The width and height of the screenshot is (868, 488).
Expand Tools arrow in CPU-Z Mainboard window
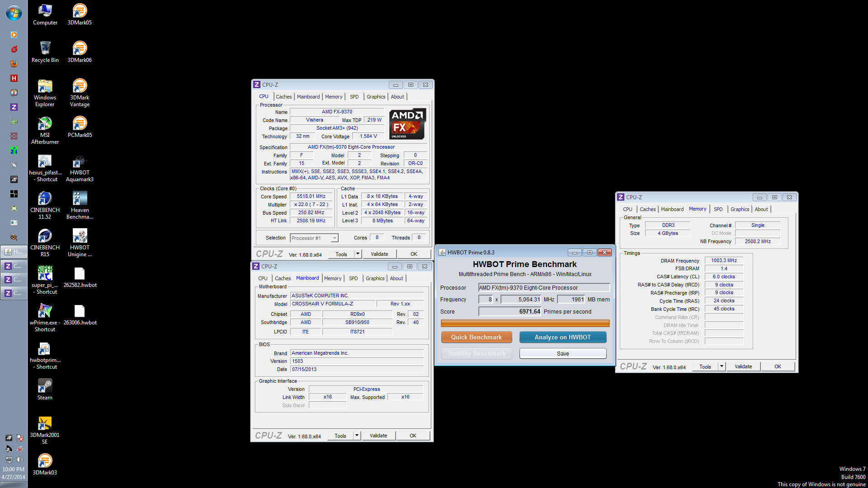click(357, 436)
